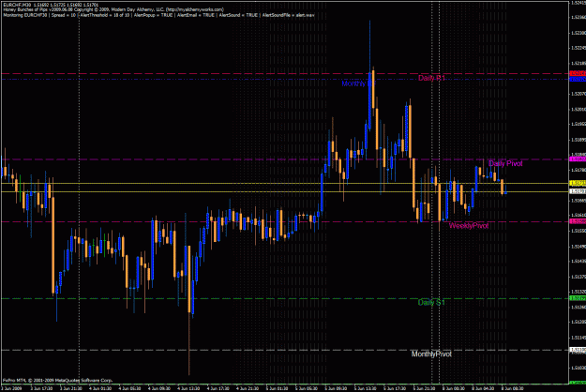This screenshot has height=392, width=586.
Task: Select the red Daily R1 price tag on the axis
Action: point(578,73)
